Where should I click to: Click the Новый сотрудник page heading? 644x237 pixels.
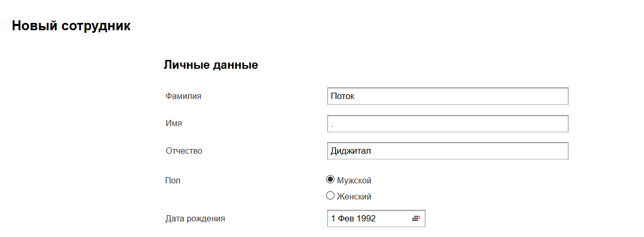click(71, 26)
